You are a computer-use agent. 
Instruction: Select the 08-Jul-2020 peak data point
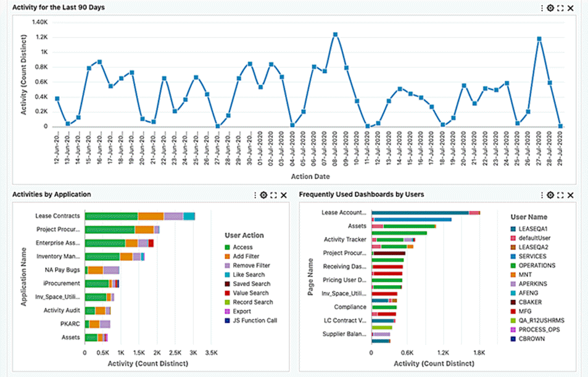tap(335, 35)
